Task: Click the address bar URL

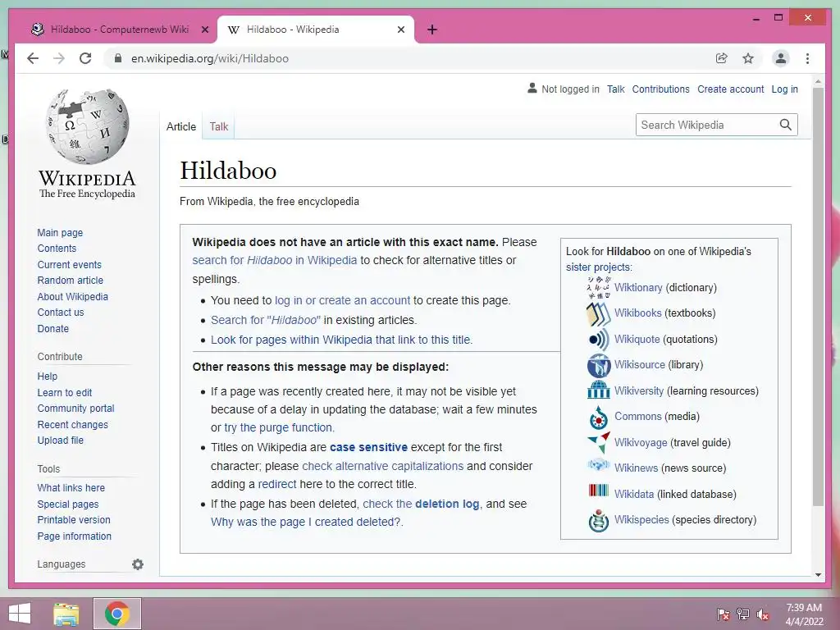Action: point(209,58)
